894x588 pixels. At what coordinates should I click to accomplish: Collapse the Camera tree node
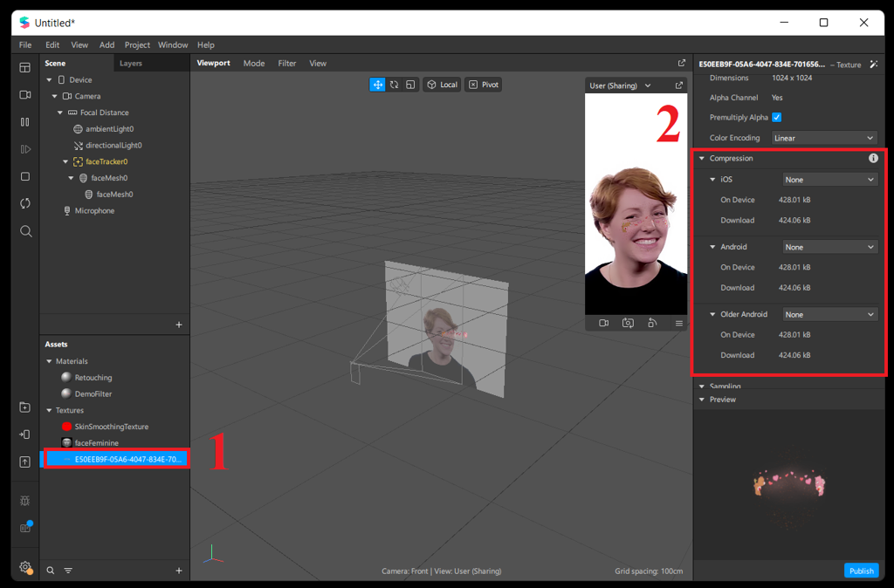(55, 96)
